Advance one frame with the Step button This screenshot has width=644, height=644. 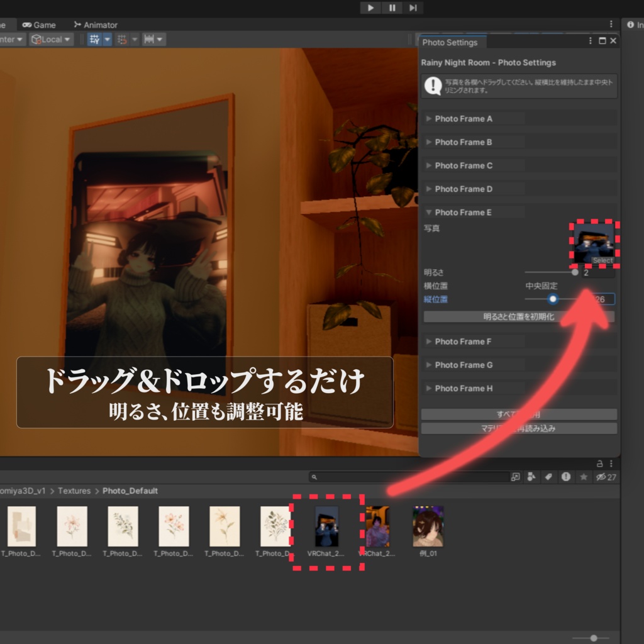click(413, 8)
